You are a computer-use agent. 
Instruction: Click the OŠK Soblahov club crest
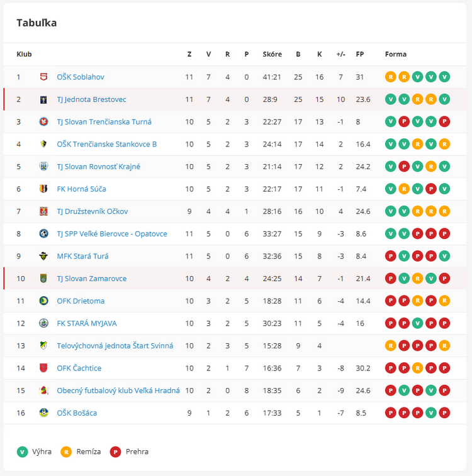43,77
